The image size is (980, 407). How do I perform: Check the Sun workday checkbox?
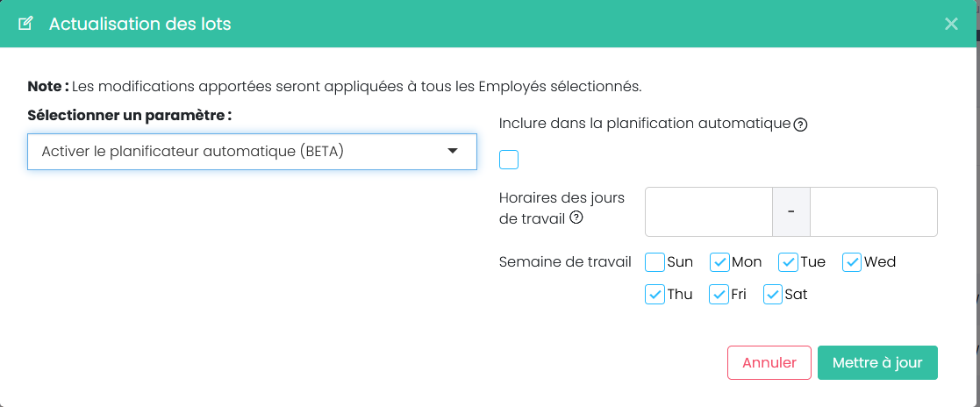655,261
